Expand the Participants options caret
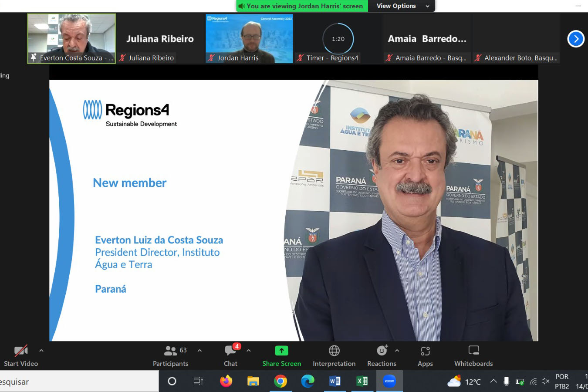The image size is (588, 392). (x=199, y=350)
